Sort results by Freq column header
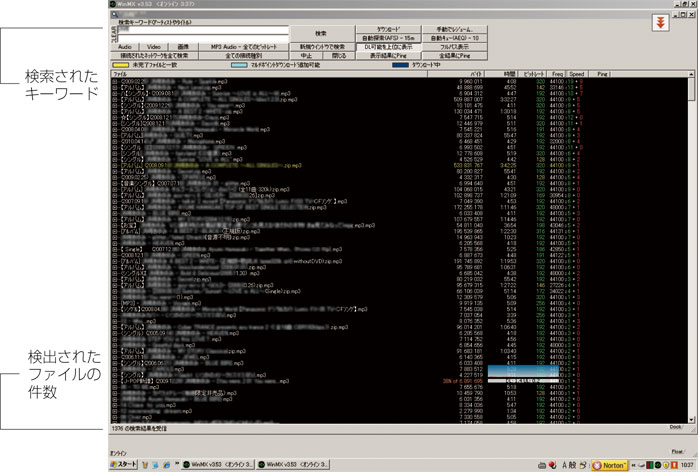698x472 pixels. click(556, 74)
